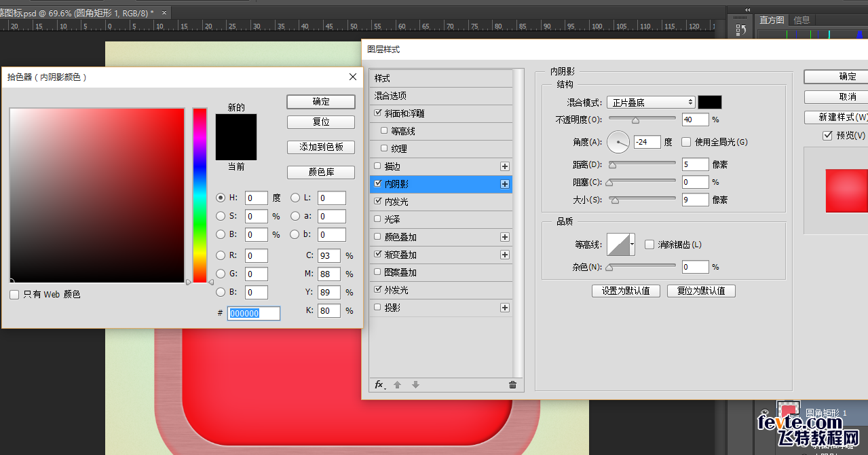Uncheck the 外发光 checkbox
Viewport: 868px width, 455px height.
point(378,290)
